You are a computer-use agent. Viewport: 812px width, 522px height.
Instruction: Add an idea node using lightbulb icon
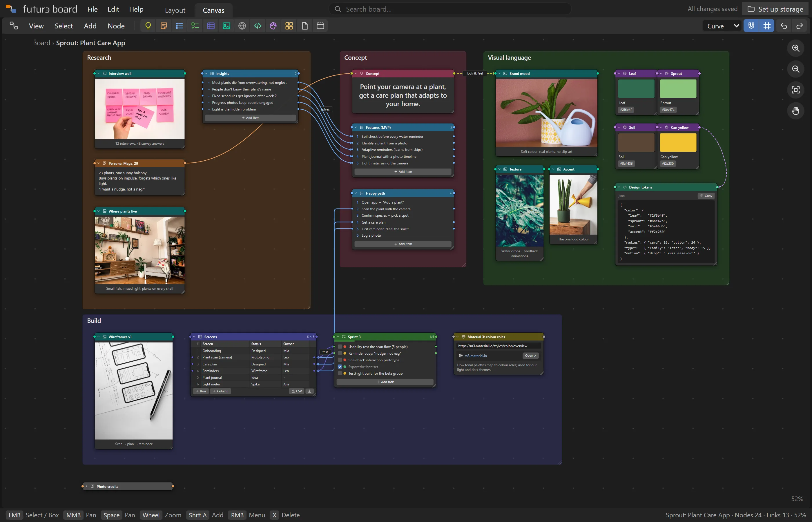[148, 26]
